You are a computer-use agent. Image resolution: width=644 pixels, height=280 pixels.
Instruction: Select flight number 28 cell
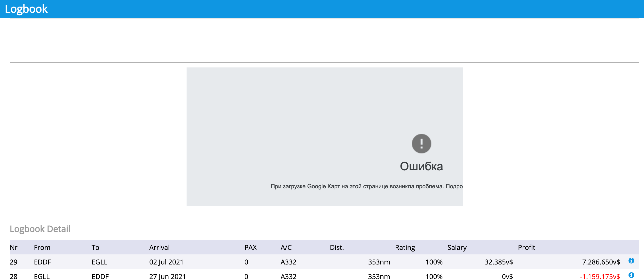coord(14,277)
